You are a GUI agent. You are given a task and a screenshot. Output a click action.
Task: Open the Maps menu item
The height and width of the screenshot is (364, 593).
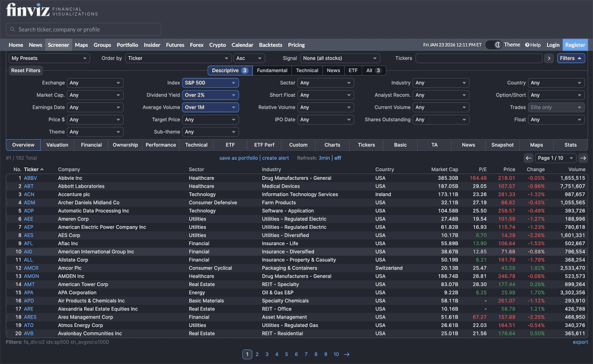pyautogui.click(x=81, y=45)
